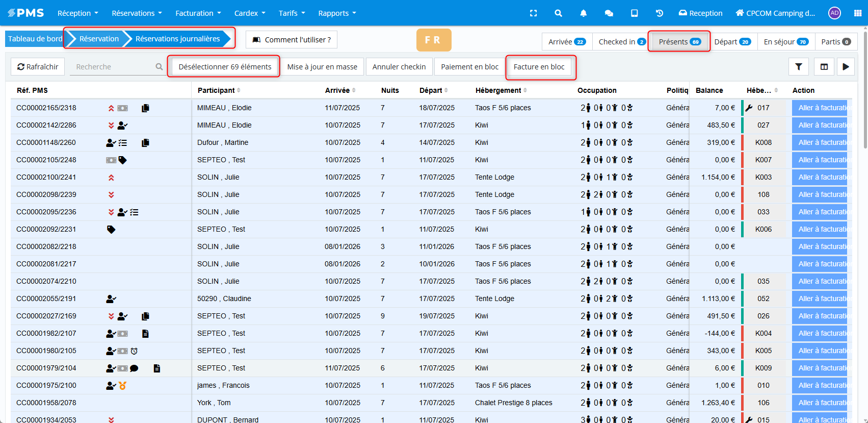Screen dimensions: 868x423
Task: Open the column layout chooser icon
Action: pos(824,67)
